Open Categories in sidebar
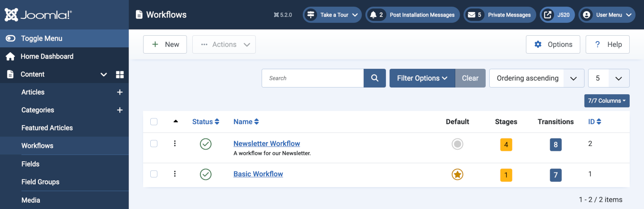Viewport: 644px width, 209px height. pyautogui.click(x=38, y=110)
